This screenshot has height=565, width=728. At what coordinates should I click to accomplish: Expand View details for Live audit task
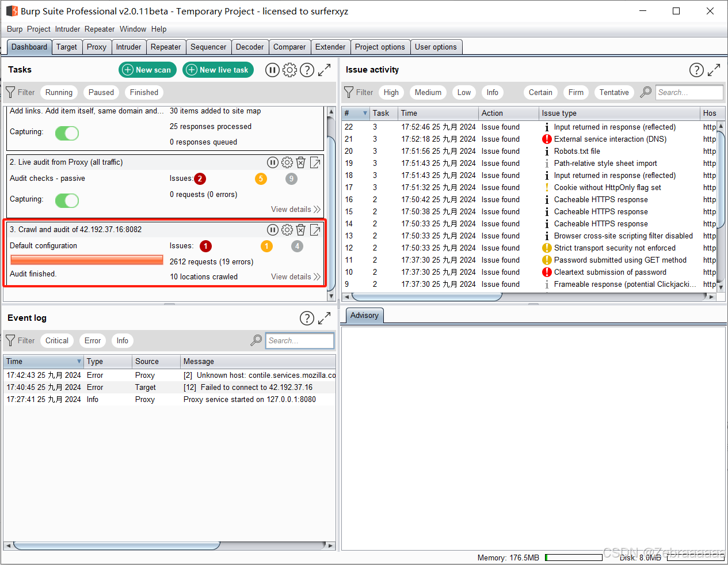[296, 209]
